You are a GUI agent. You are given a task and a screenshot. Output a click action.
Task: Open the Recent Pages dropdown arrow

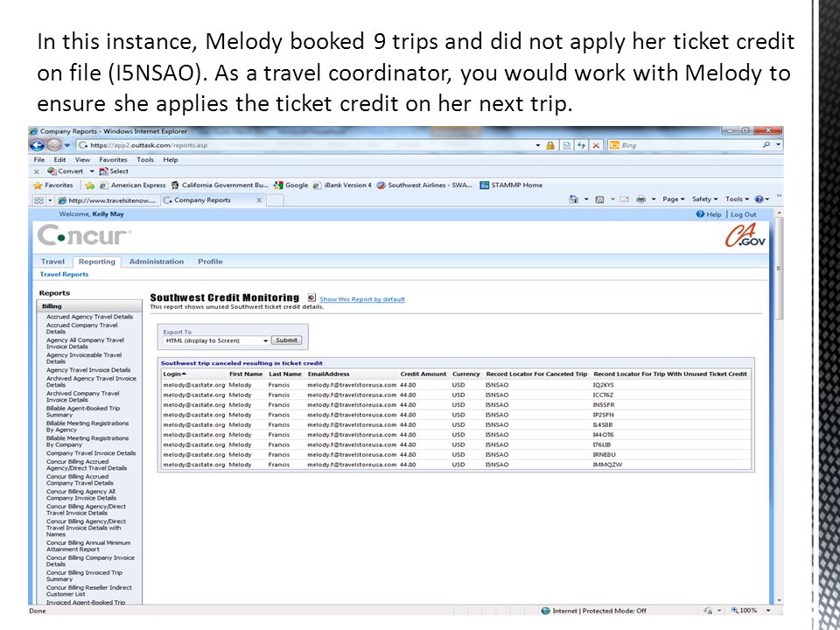coord(67,145)
